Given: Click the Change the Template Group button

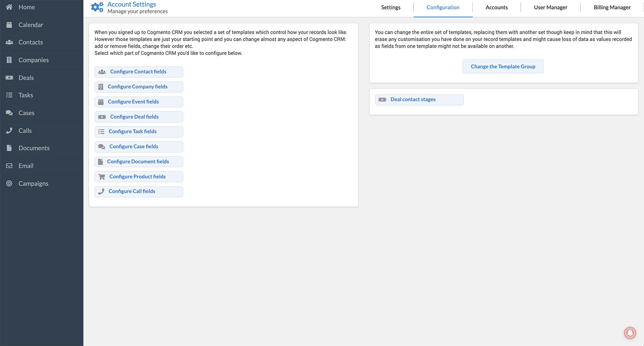Looking at the screenshot, I should click(x=503, y=67).
